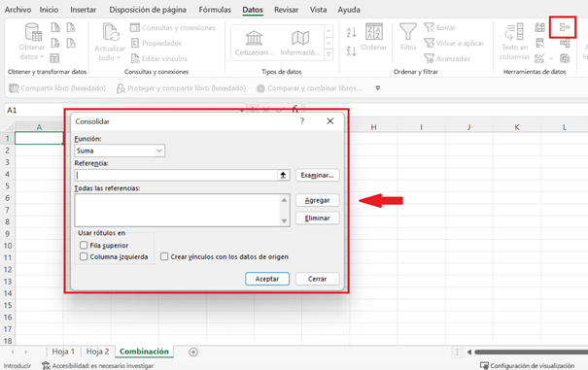Click Aceptar in Consolidar dialog

(267, 279)
